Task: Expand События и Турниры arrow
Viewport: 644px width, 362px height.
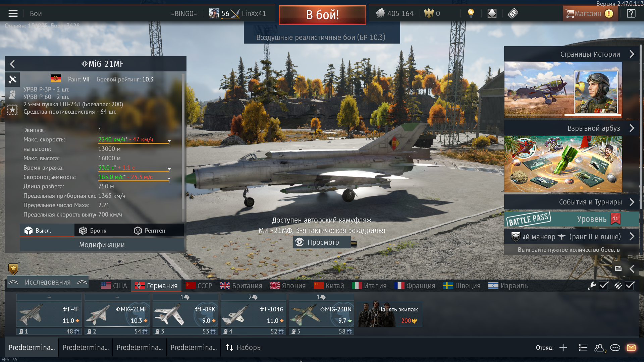Action: pyautogui.click(x=632, y=202)
